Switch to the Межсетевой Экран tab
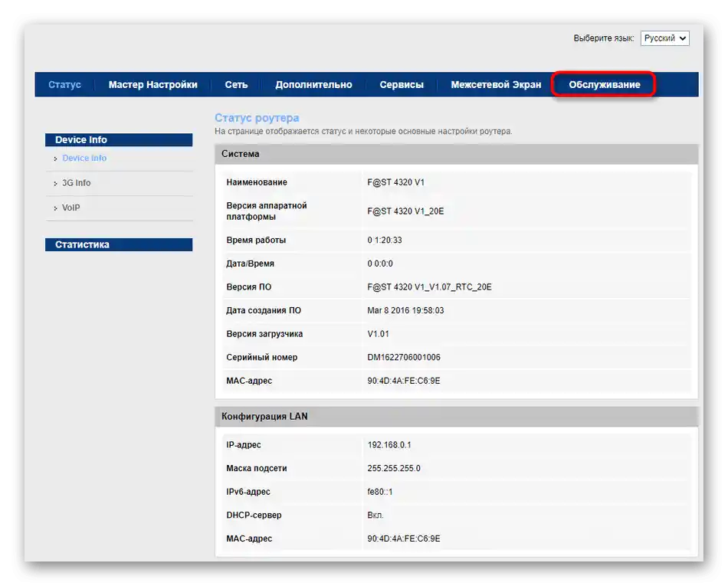Image resolution: width=728 pixels, height=586 pixels. (496, 84)
